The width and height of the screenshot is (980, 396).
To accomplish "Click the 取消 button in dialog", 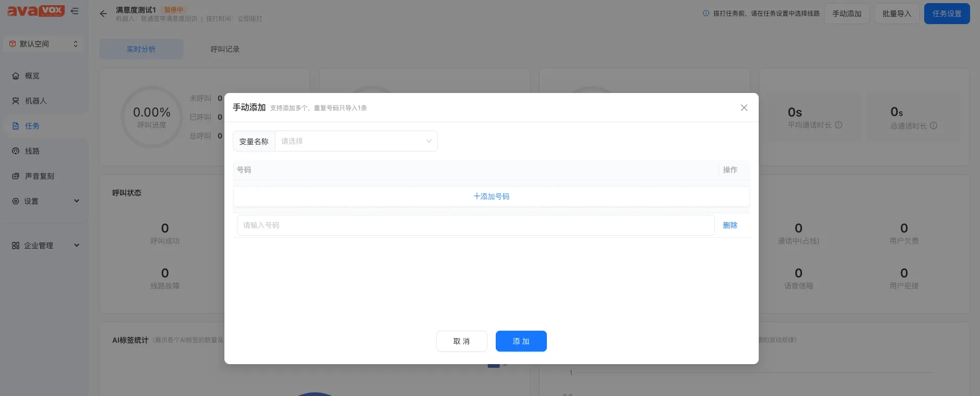I will 461,341.
